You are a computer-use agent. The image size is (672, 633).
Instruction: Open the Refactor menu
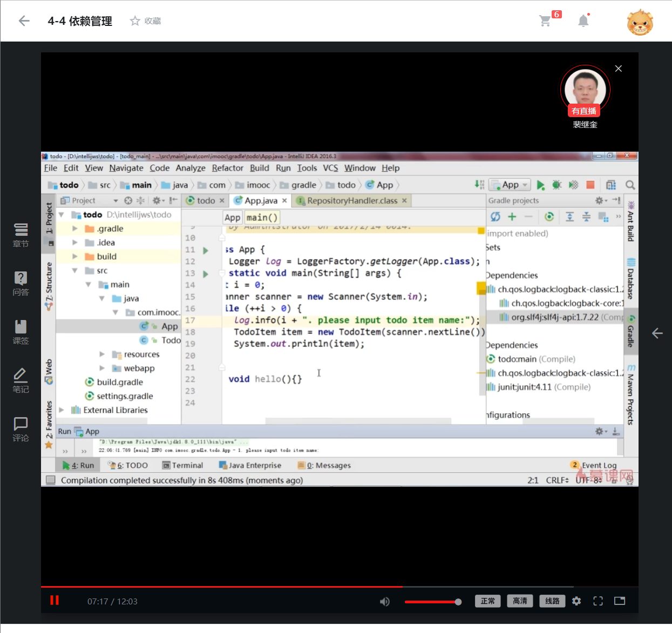[227, 168]
